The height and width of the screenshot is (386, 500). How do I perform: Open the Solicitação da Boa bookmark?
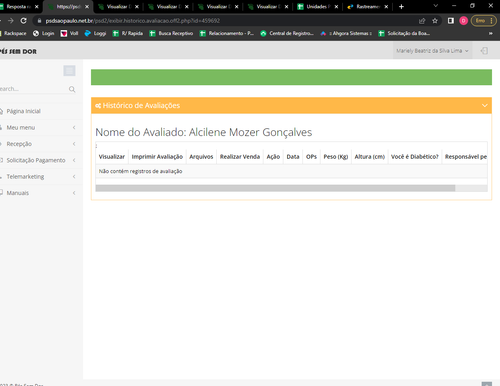(x=404, y=33)
